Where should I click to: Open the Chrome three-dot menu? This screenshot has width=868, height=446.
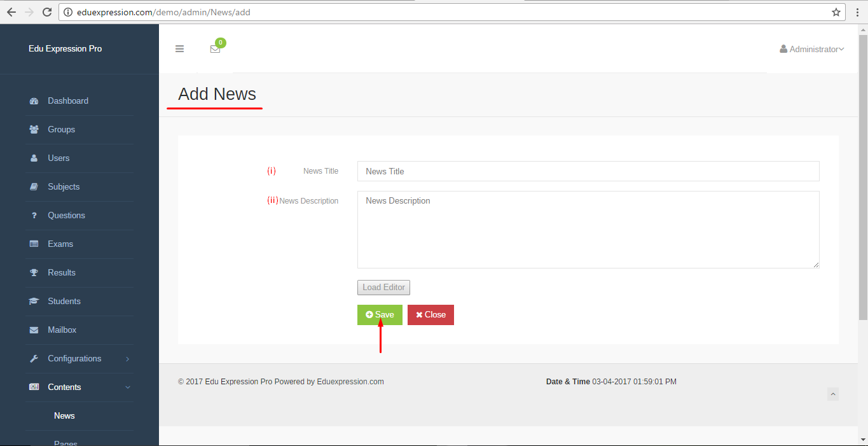(857, 12)
